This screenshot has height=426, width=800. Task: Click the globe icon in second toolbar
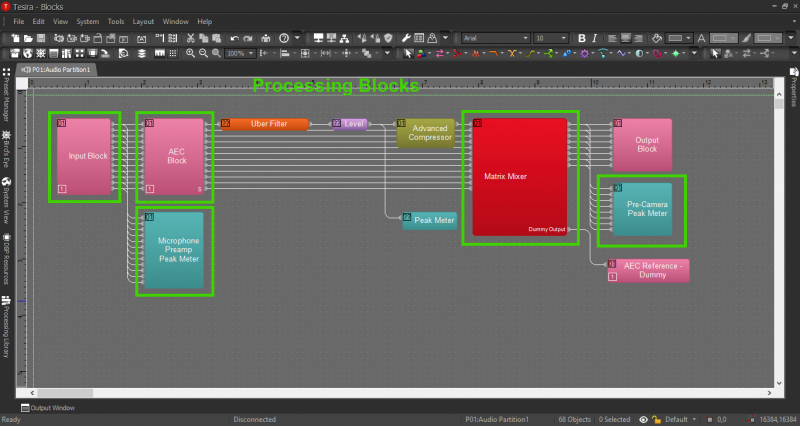[x=28, y=53]
